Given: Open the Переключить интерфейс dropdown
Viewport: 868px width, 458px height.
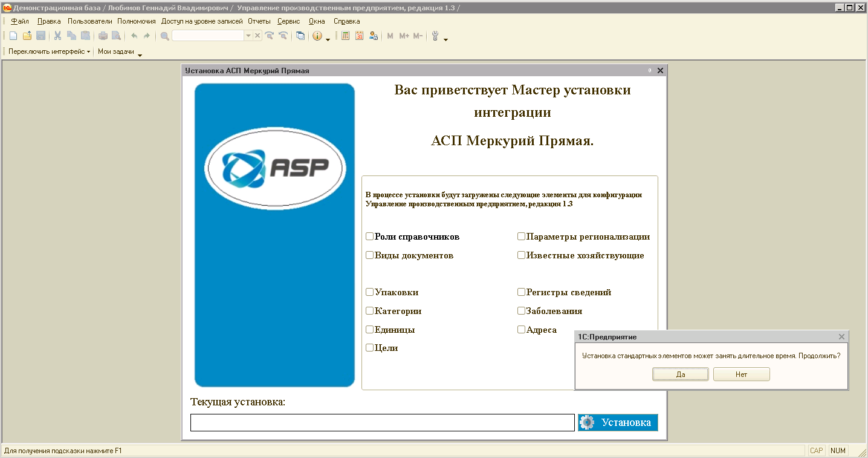Looking at the screenshot, I should point(49,52).
